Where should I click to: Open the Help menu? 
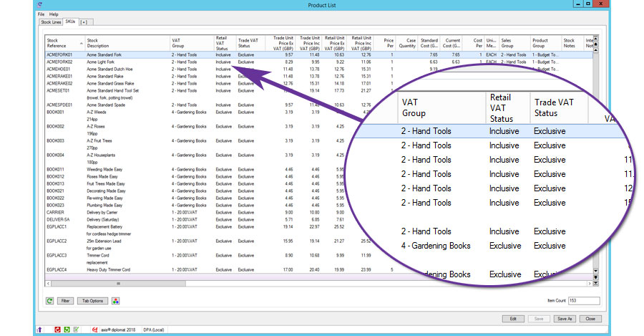tap(54, 14)
